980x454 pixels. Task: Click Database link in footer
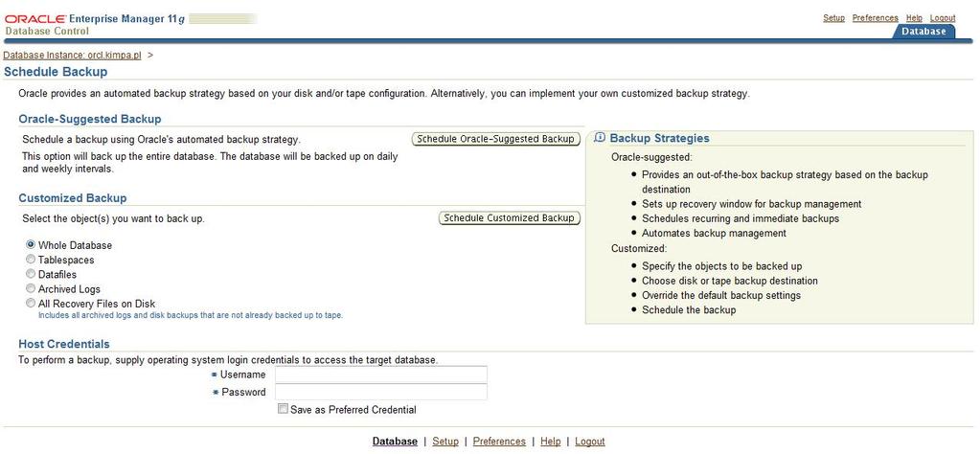click(x=395, y=441)
